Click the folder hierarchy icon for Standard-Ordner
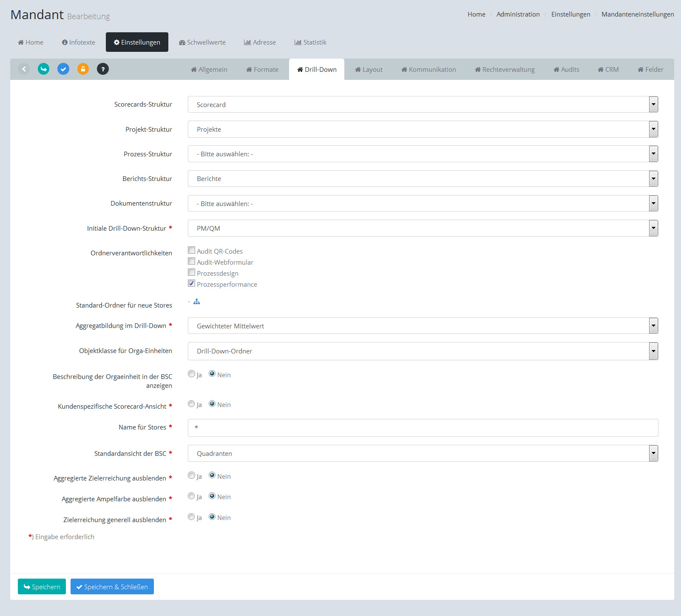The image size is (681, 616). click(x=196, y=302)
